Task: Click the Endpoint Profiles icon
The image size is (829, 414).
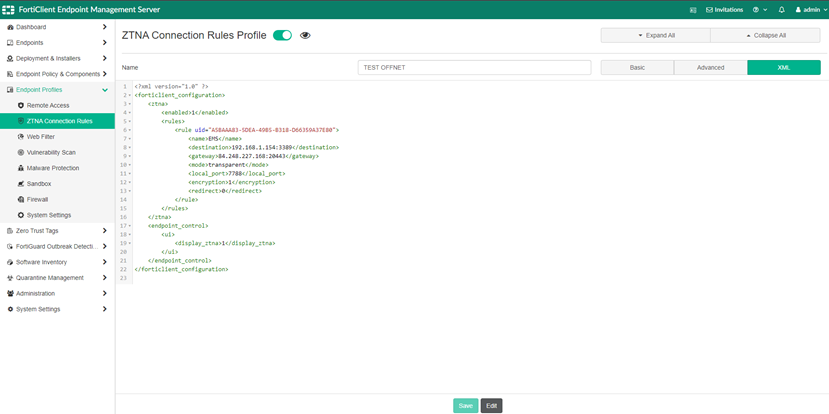Action: pyautogui.click(x=10, y=90)
